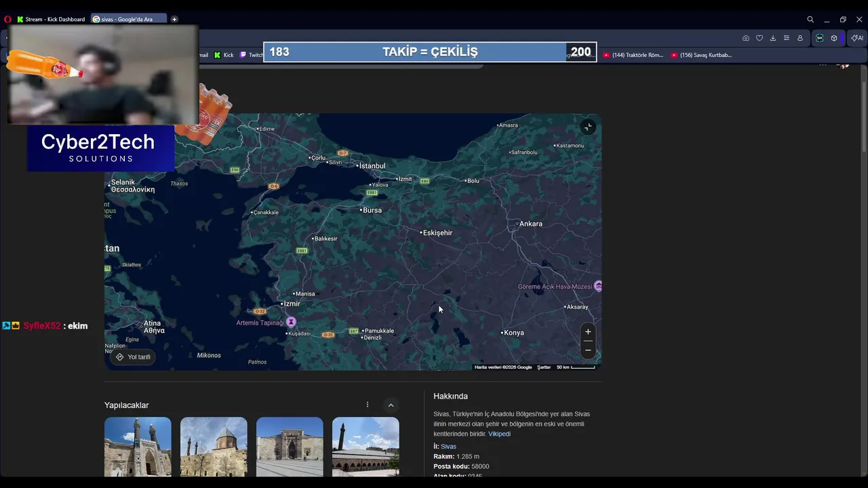Open the Yapılacaklar three-dot menu

pyautogui.click(x=368, y=405)
